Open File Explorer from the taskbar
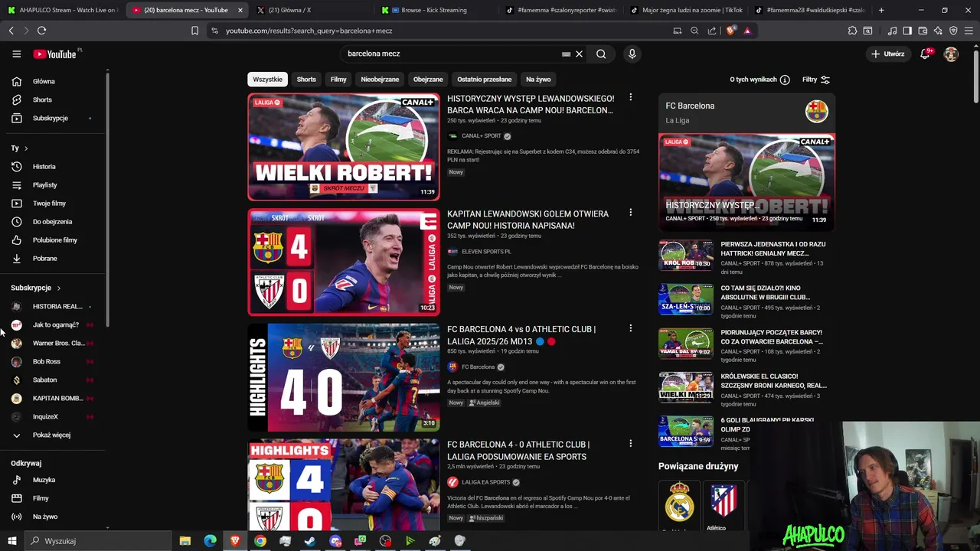The width and height of the screenshot is (980, 551). pyautogui.click(x=185, y=541)
